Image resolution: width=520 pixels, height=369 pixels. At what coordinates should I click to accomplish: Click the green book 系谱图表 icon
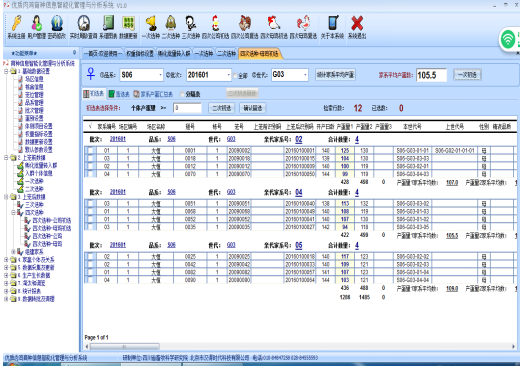(108, 24)
